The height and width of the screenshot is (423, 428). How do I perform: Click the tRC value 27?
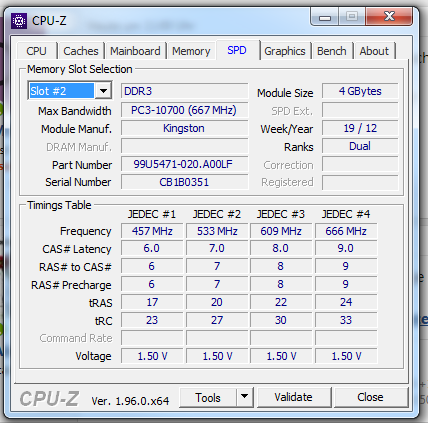coord(217,320)
